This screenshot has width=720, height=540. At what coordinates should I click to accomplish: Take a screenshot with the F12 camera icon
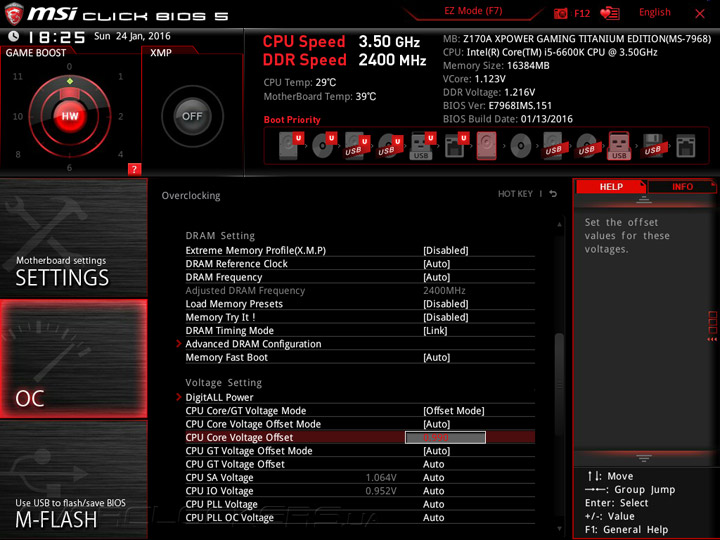(560, 13)
